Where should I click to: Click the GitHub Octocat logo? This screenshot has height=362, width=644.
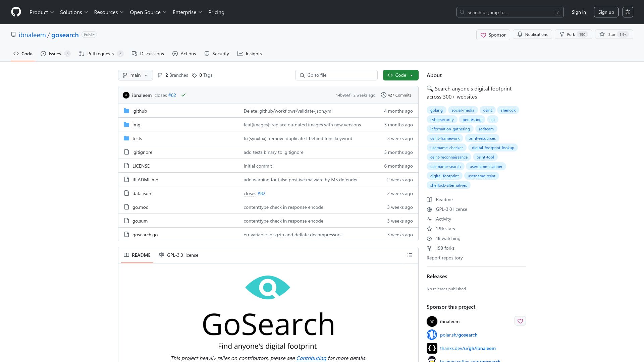click(x=16, y=12)
